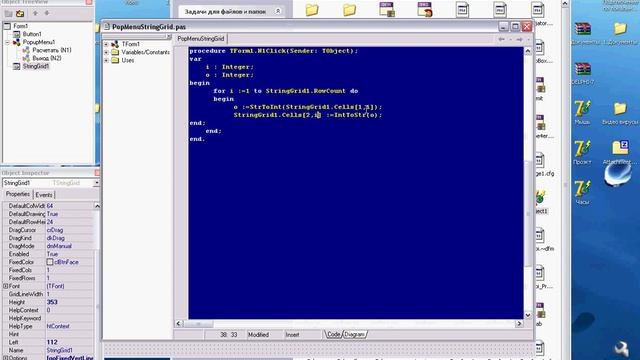
Task: Click the editor vertical scroll-up arrow
Action: (x=528, y=51)
